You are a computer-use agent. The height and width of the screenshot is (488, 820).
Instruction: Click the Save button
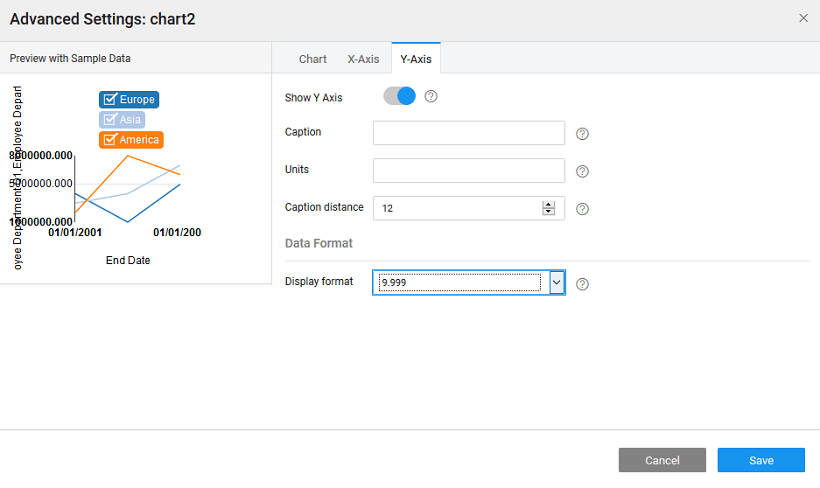(761, 460)
